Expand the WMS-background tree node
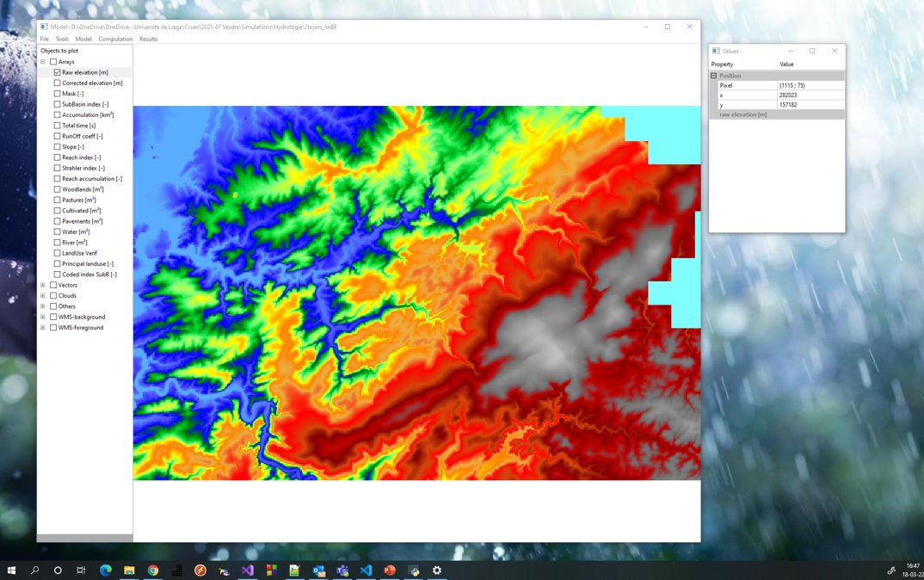 (x=43, y=317)
